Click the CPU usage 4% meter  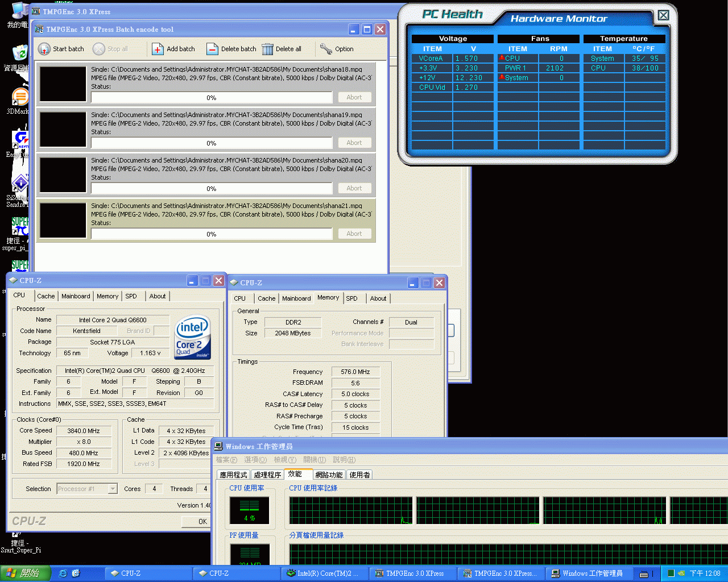coord(249,510)
